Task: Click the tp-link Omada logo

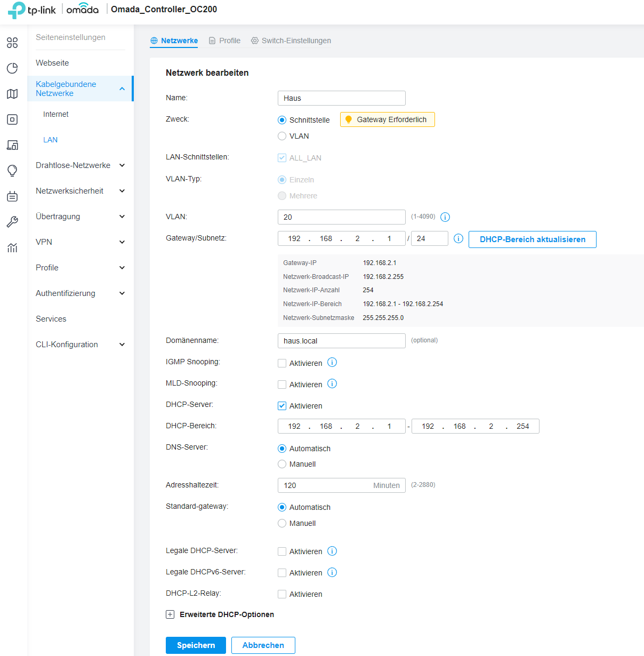Action: pyautogui.click(x=53, y=10)
